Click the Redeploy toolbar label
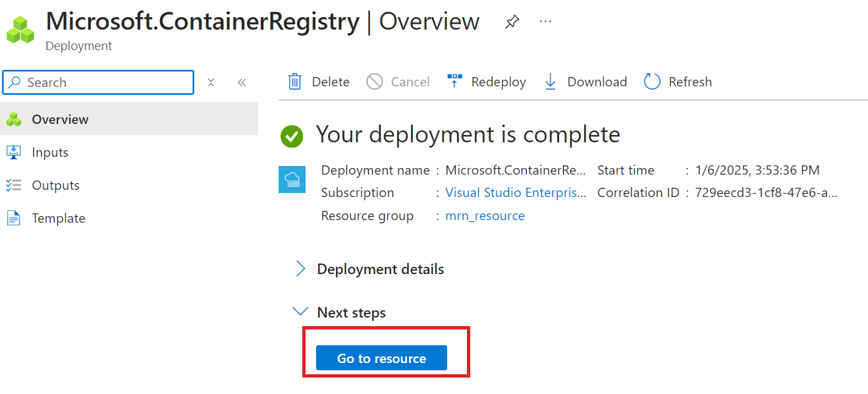This screenshot has height=394, width=868. pos(499,82)
